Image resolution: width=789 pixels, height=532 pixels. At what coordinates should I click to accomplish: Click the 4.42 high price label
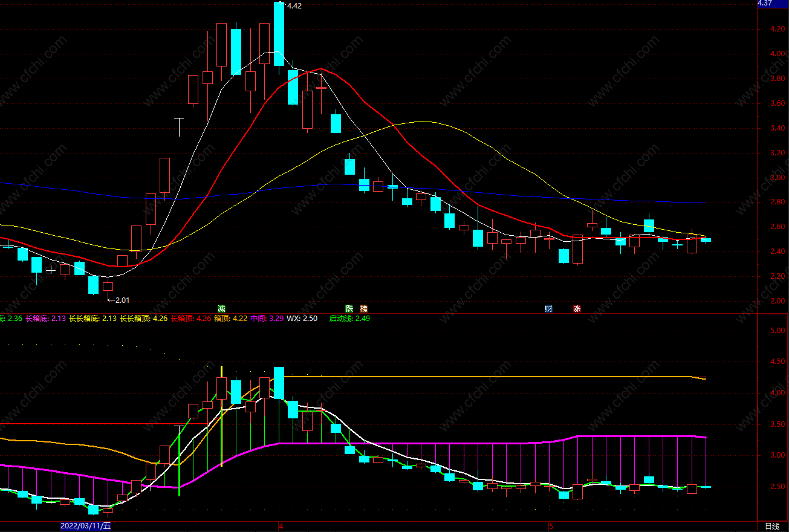[x=294, y=5]
